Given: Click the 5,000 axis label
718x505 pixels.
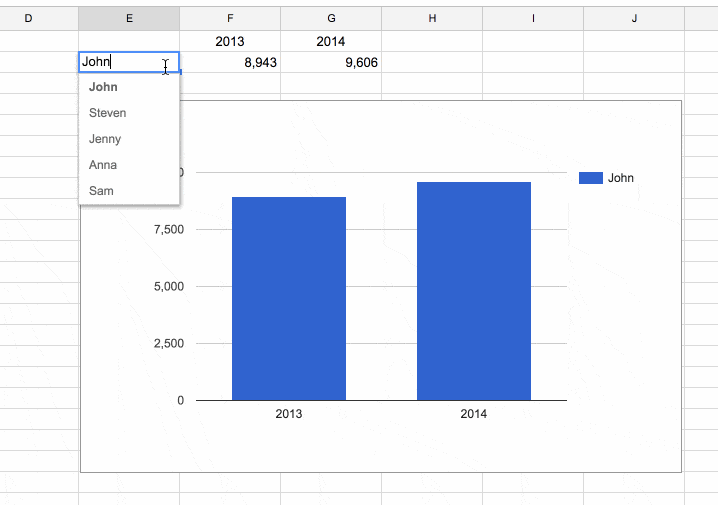Looking at the screenshot, I should (x=169, y=287).
